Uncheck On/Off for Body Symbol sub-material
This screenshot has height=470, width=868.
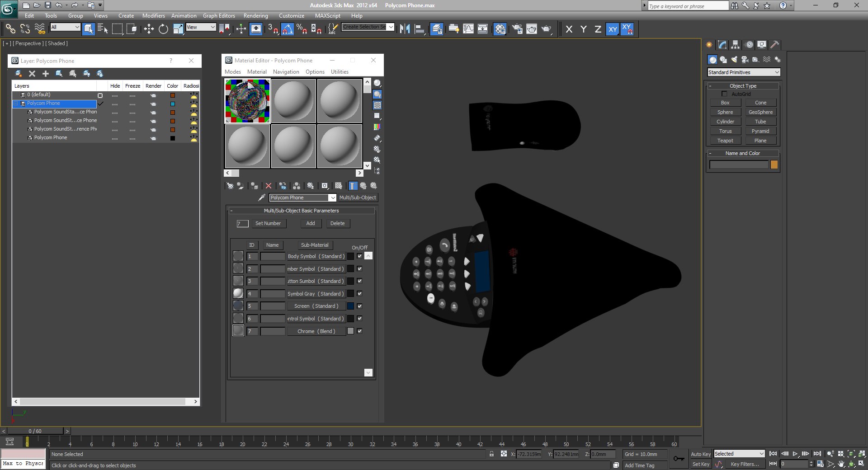pyautogui.click(x=359, y=256)
